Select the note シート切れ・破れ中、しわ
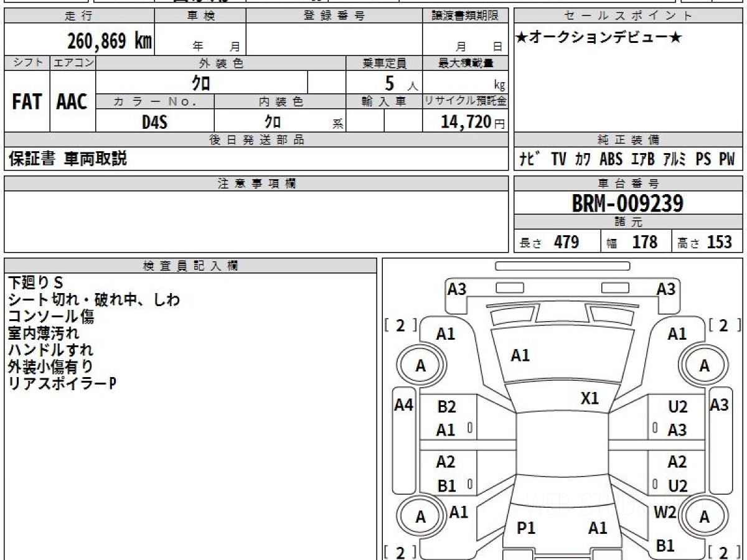This screenshot has height=560, width=747. tap(94, 300)
